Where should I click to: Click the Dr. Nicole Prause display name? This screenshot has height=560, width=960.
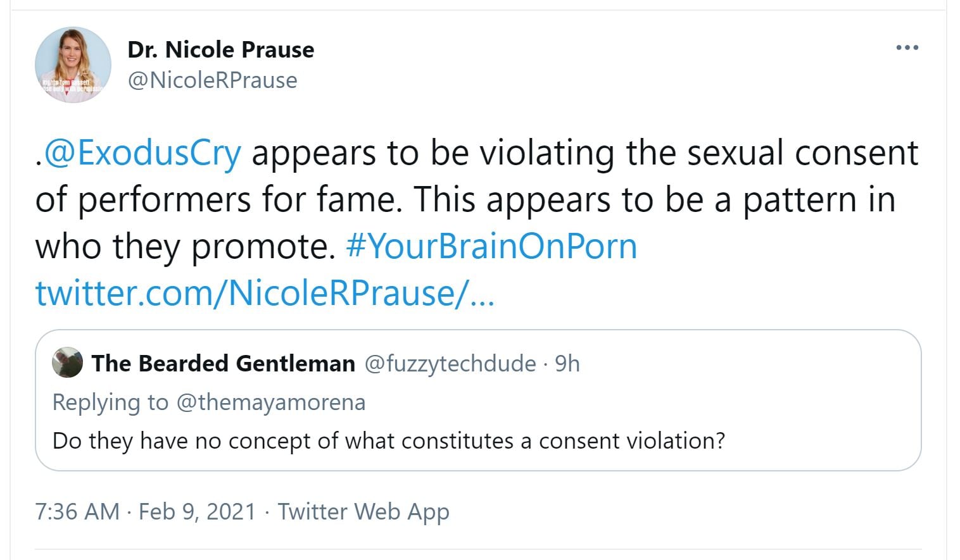point(220,49)
